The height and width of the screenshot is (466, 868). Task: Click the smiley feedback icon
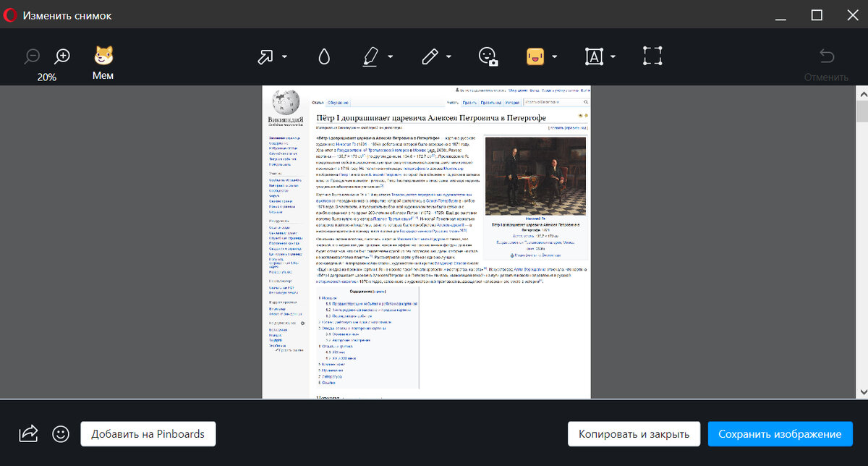61,433
